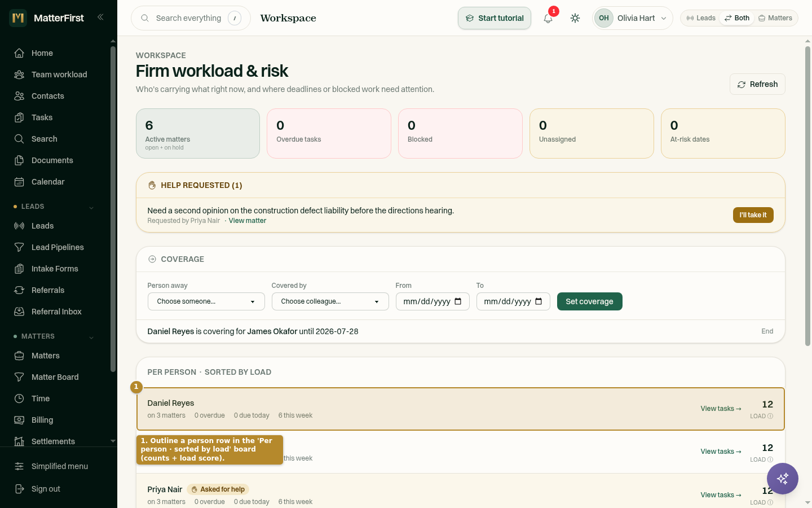The image size is (812, 508).
Task: Switch view mode to Leads
Action: point(701,18)
